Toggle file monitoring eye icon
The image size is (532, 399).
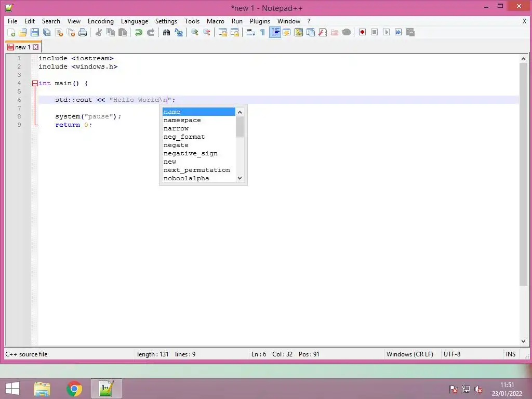click(x=347, y=32)
